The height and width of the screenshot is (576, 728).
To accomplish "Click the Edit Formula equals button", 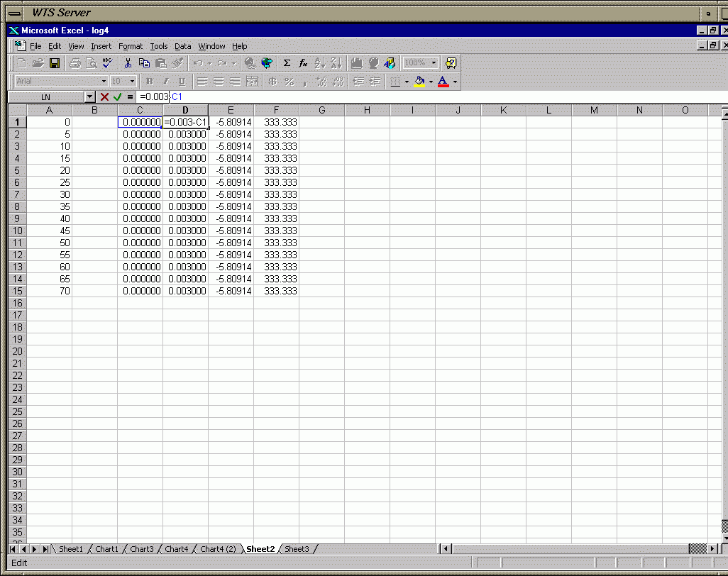I will click(x=130, y=96).
